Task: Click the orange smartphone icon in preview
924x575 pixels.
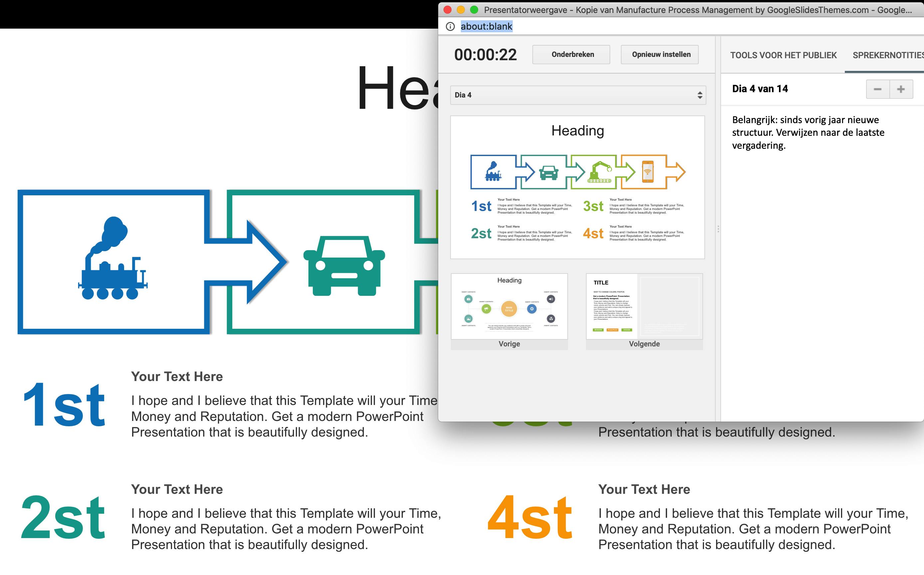Action: click(x=647, y=172)
